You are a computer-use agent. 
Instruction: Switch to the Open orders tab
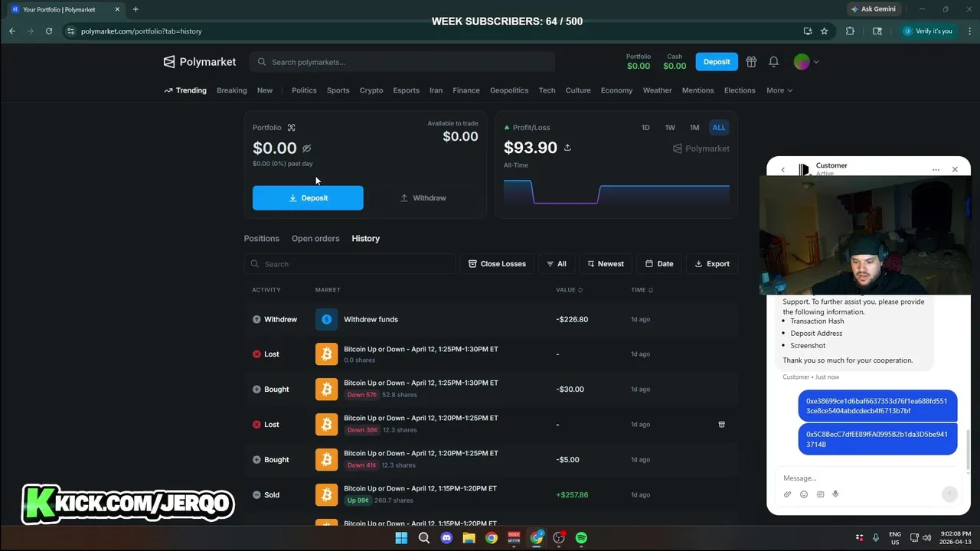pos(315,239)
